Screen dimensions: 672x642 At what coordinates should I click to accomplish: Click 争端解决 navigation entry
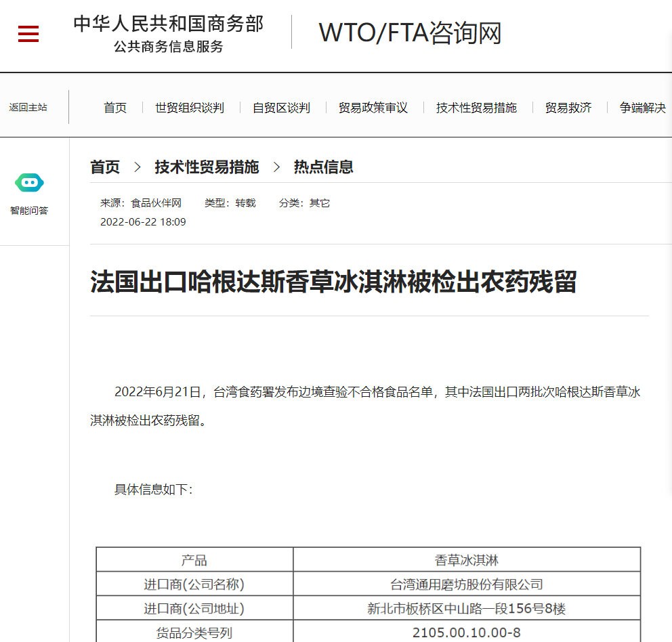coord(642,108)
